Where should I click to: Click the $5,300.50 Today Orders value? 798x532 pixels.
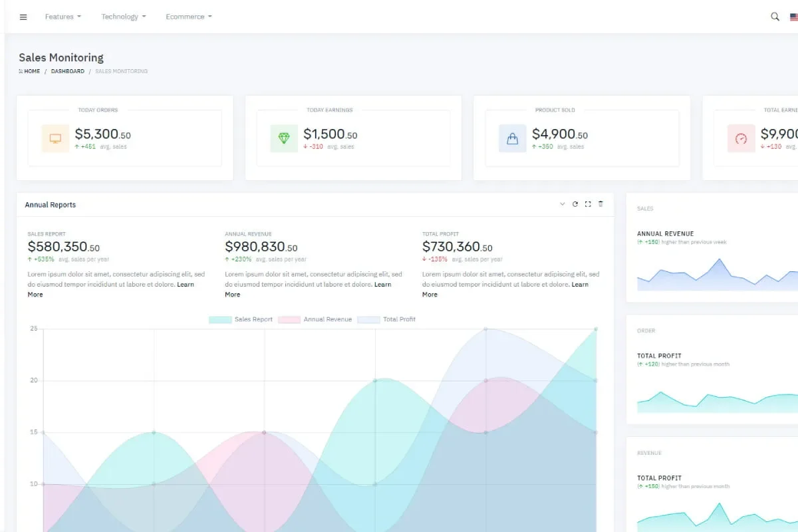[102, 134]
